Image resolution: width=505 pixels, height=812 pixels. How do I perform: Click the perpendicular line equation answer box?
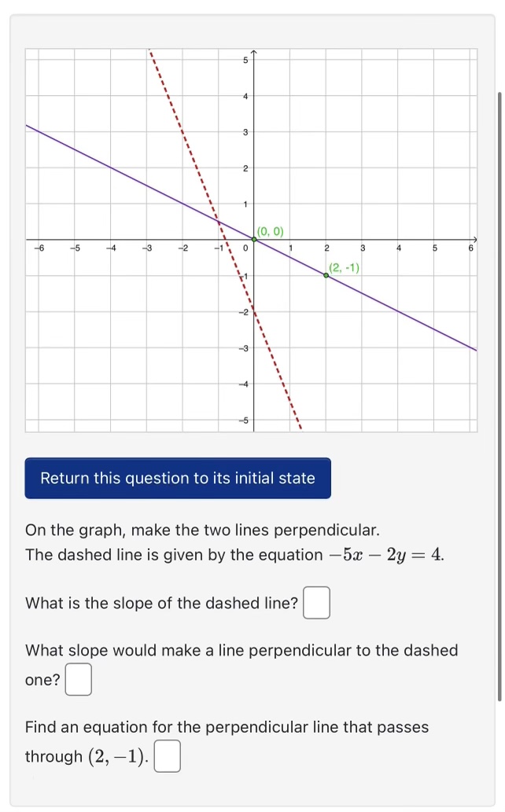tap(168, 755)
